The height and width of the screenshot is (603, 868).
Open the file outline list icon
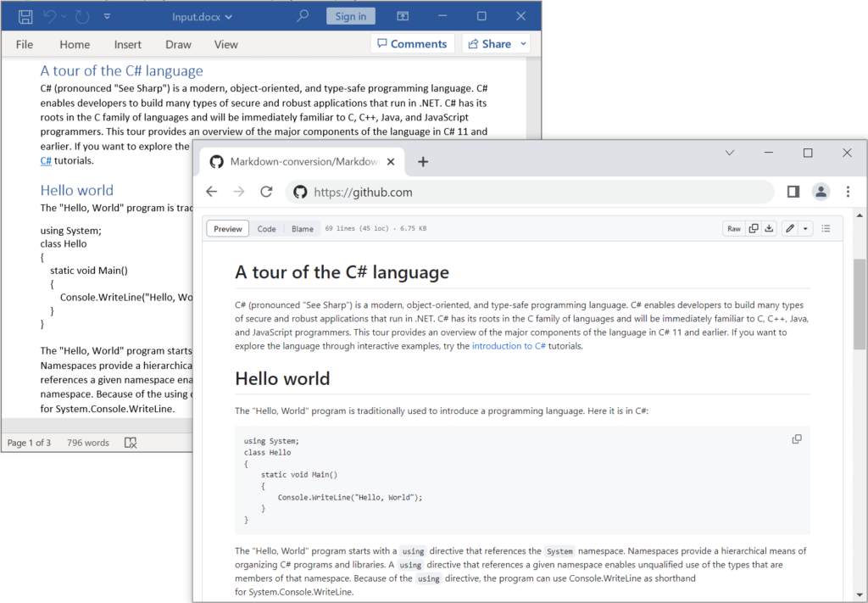[x=826, y=228]
